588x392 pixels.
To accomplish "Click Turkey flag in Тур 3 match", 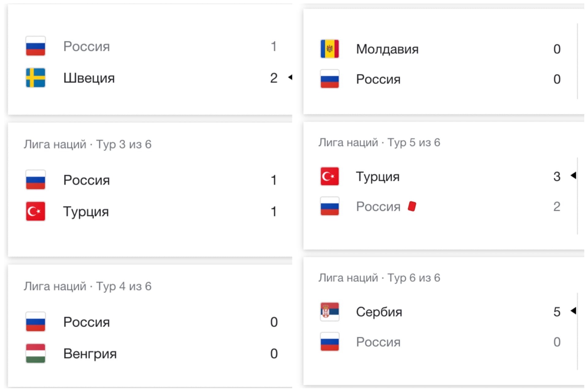I will tap(36, 211).
